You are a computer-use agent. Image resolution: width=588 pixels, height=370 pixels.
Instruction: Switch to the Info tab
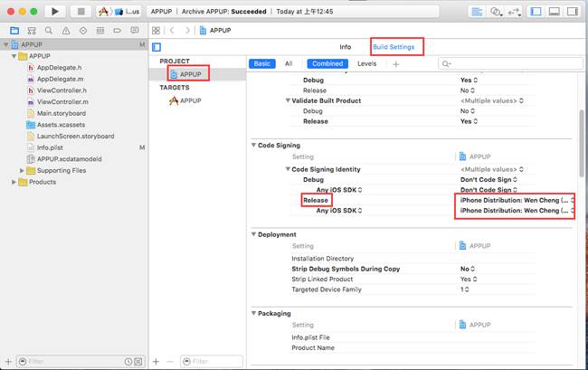point(345,47)
